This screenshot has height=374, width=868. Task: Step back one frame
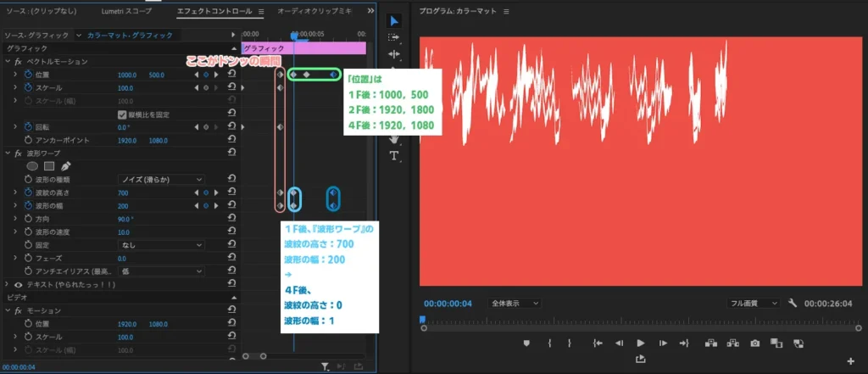point(620,343)
